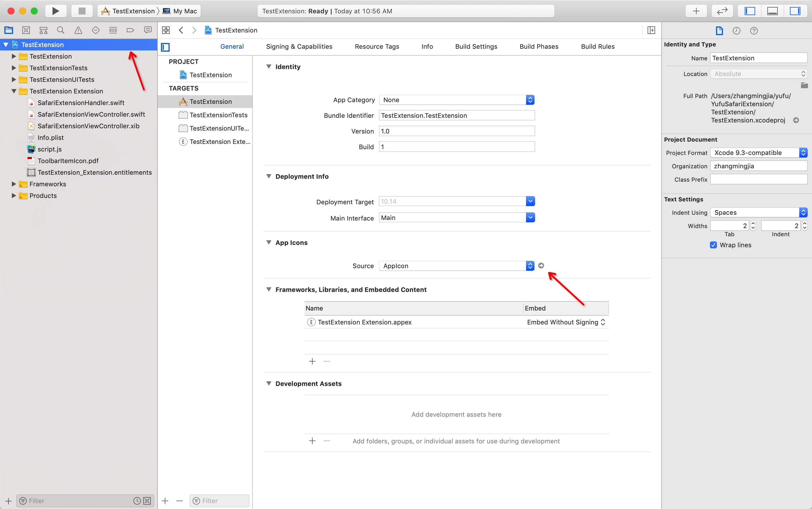Select the File inspector document icon
The image size is (812, 509).
[719, 31]
